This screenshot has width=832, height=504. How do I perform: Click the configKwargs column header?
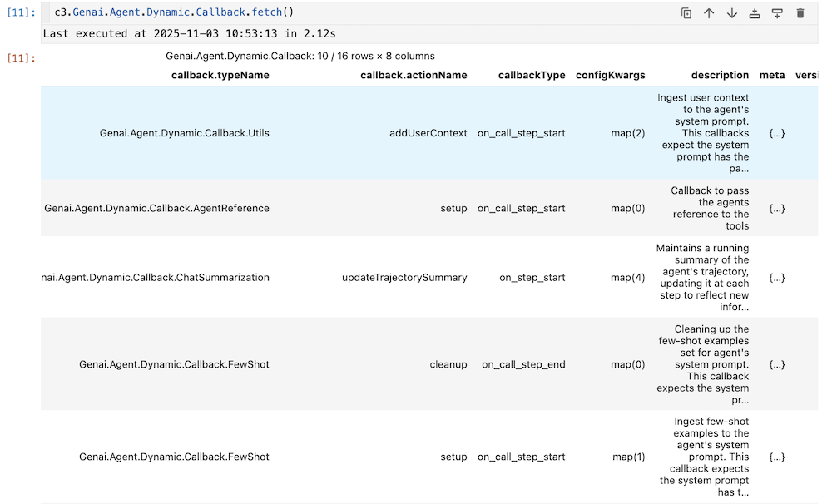(610, 75)
